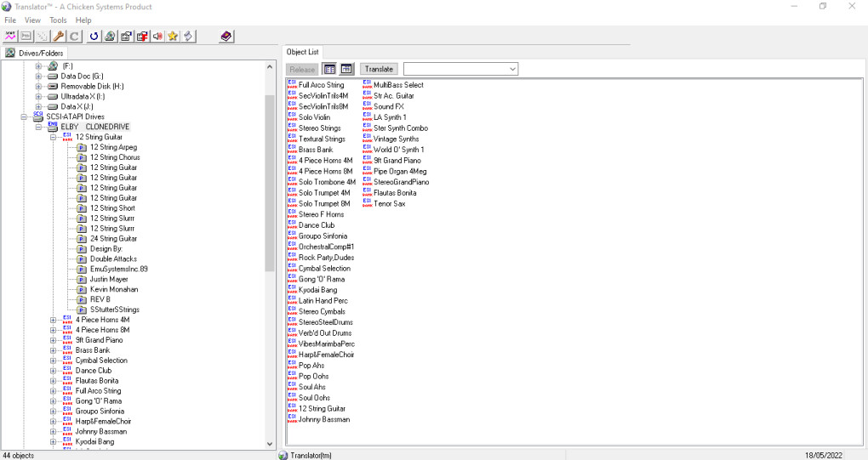
Task: Click the yellow star favorites icon
Action: [174, 37]
